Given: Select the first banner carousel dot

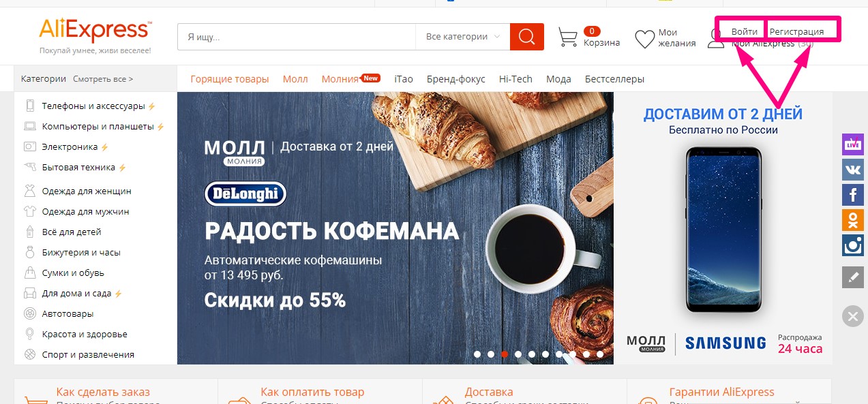Looking at the screenshot, I should click(477, 354).
